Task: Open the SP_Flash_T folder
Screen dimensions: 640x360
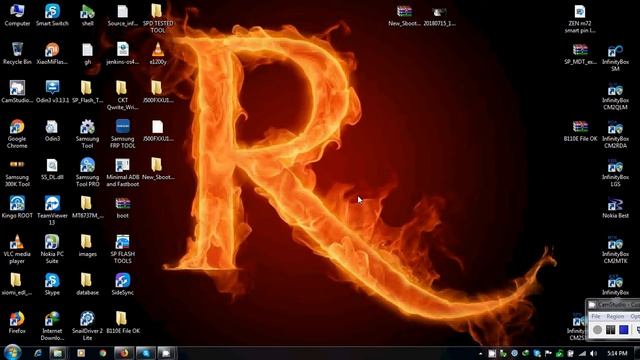Action: click(87, 91)
